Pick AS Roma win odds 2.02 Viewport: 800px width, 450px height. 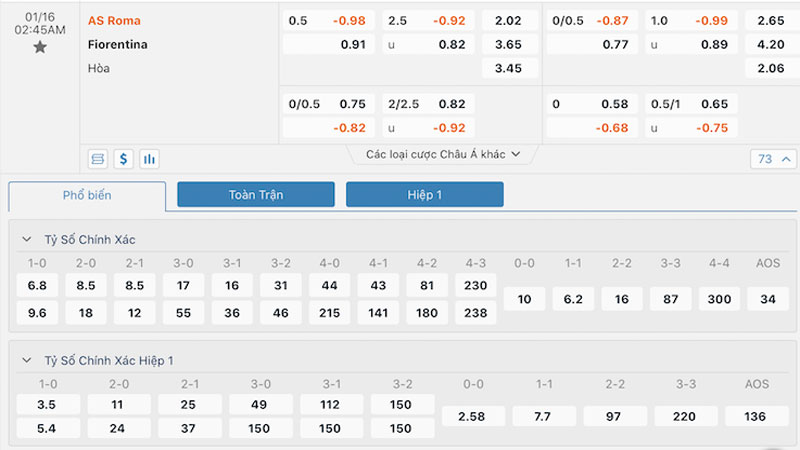[x=509, y=20]
